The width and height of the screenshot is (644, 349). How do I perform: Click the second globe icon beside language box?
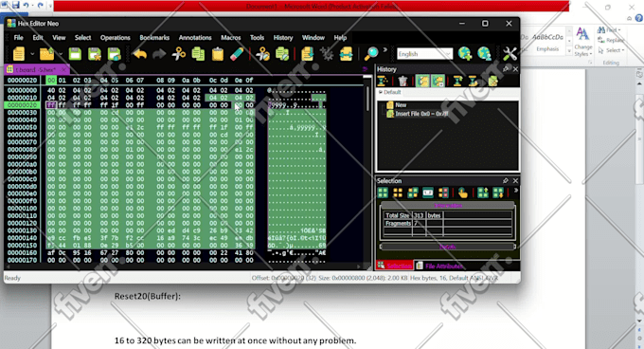(x=484, y=54)
